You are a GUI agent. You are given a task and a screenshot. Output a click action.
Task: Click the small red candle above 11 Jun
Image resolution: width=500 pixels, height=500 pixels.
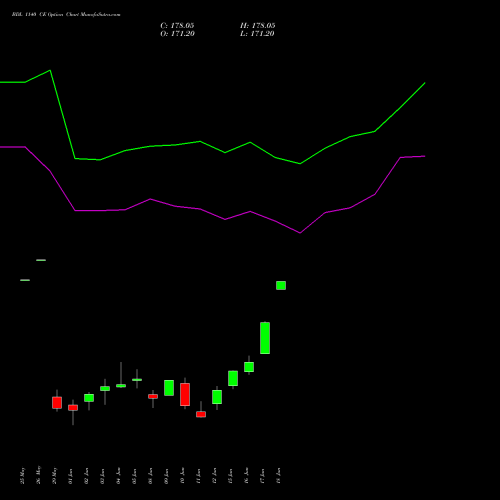(x=201, y=414)
